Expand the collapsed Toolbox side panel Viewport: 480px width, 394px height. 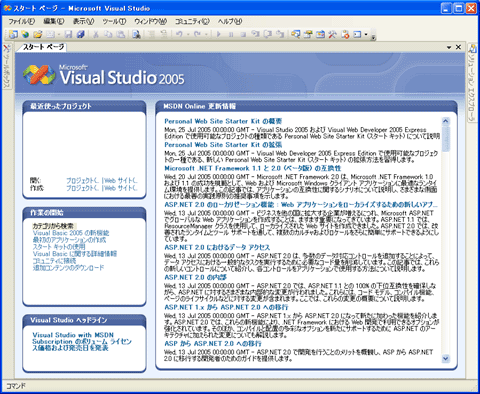coord(7,67)
